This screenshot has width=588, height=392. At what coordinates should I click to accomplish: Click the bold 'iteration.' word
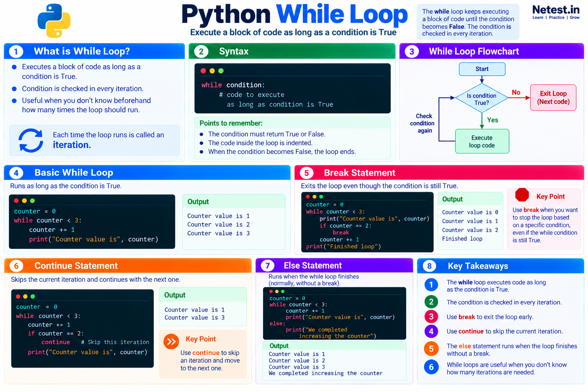(x=72, y=145)
